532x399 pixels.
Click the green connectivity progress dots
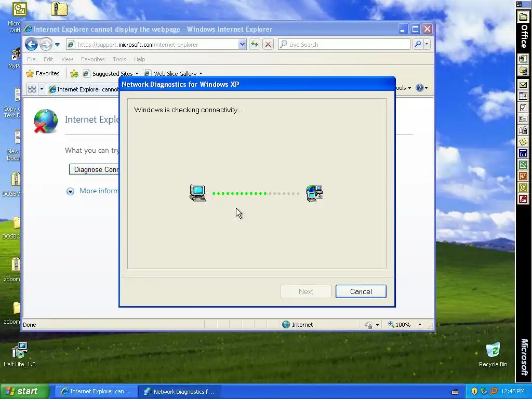pyautogui.click(x=239, y=193)
